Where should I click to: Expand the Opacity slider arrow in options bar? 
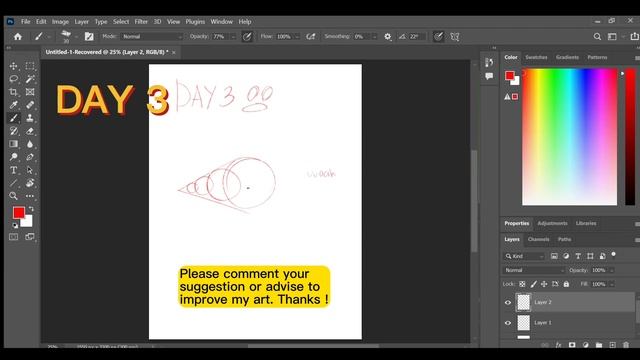(233, 37)
